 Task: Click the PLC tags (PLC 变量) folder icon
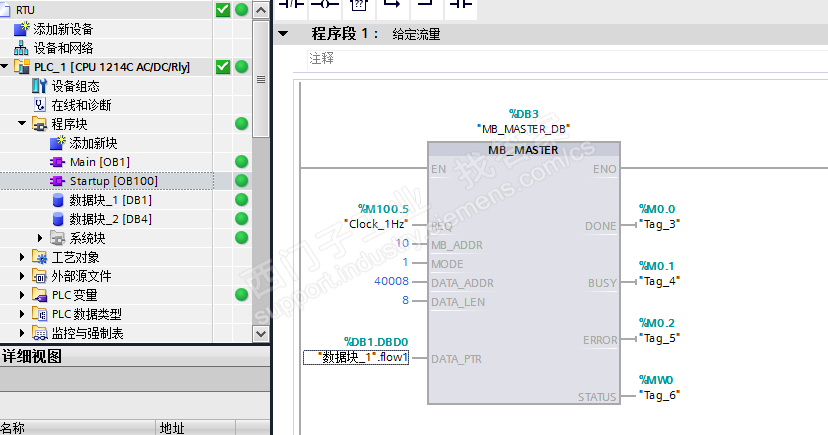click(40, 295)
